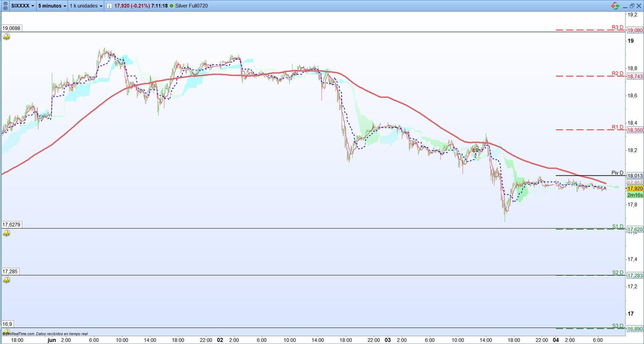Open the instrument info icon

pyautogui.click(x=109, y=6)
